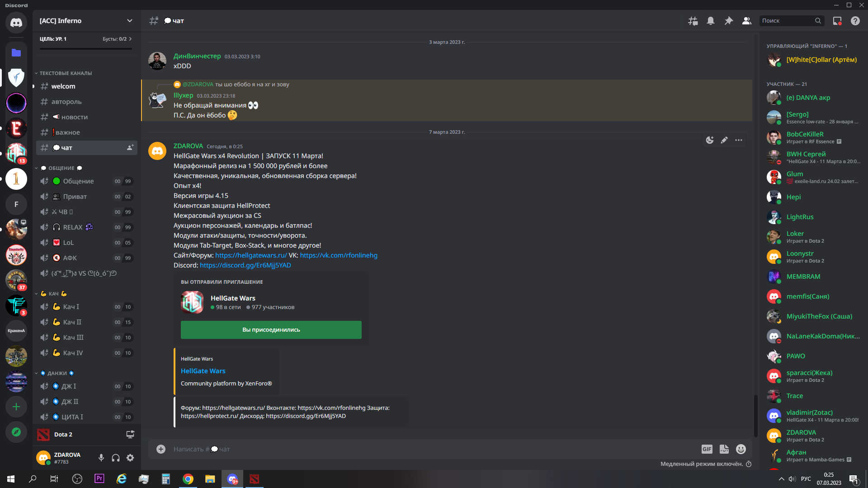Click the server boost goal progress bar
This screenshot has width=868, height=488.
(86, 48)
